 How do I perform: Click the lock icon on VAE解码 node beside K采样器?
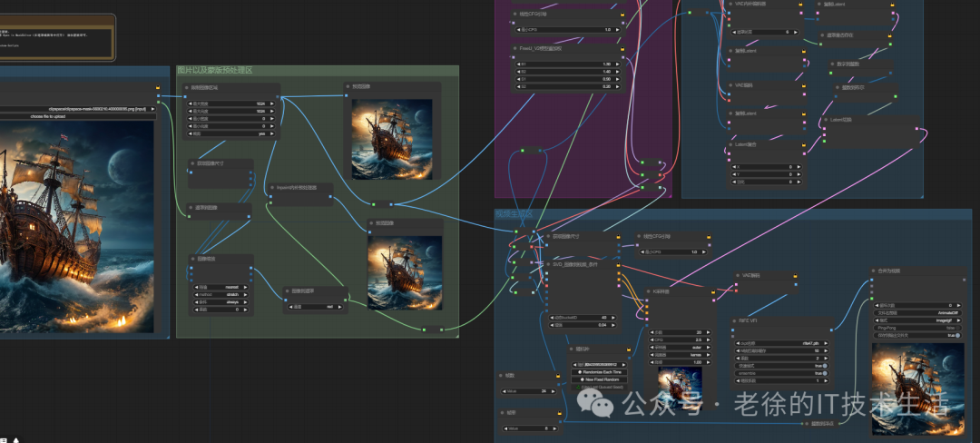pyautogui.click(x=795, y=275)
